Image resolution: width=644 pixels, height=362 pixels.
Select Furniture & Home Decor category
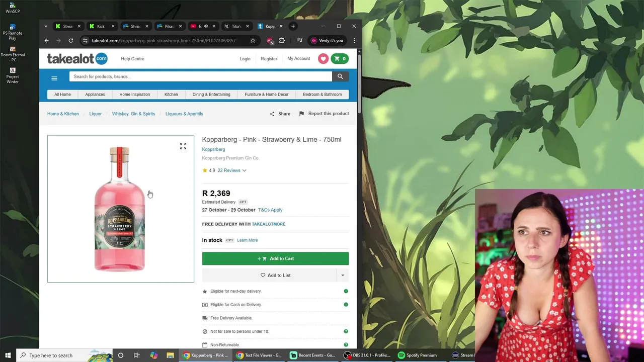[267, 95]
